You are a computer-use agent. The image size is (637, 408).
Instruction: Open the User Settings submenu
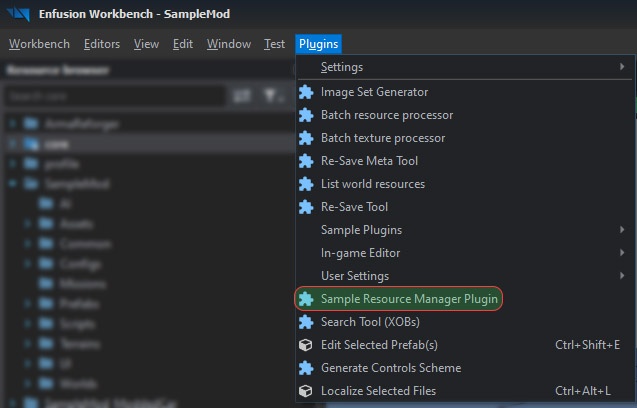tap(354, 276)
